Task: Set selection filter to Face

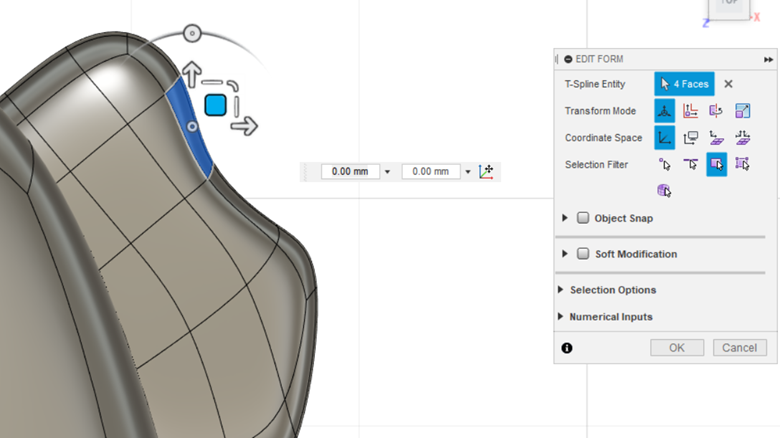Action: [716, 164]
